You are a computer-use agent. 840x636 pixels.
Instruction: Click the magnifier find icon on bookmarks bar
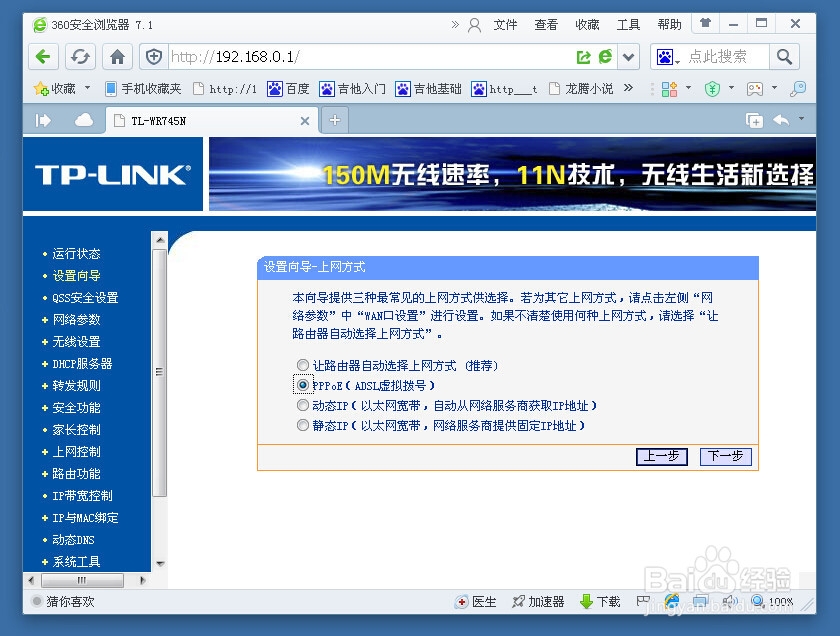point(798,89)
